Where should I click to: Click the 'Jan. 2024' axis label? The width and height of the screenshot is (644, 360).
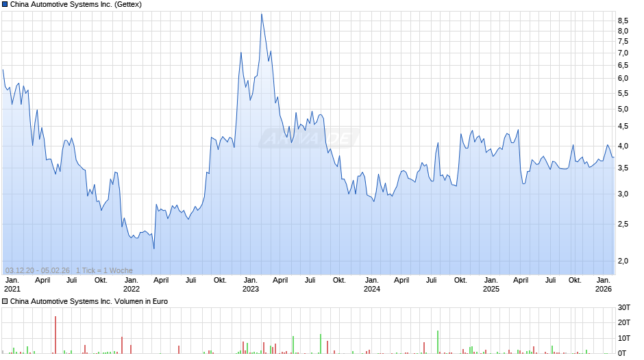tap(372, 285)
